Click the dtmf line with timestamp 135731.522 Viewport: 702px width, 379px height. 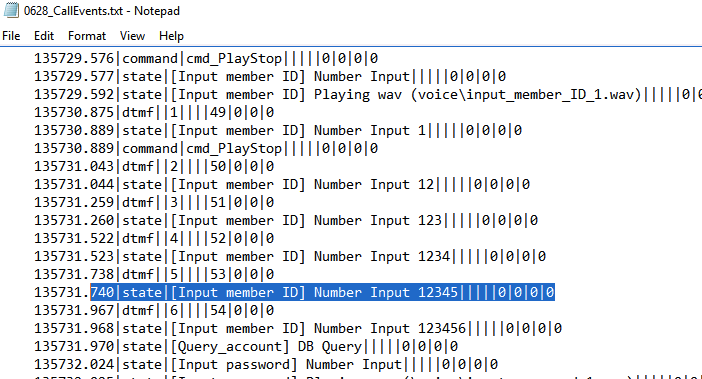(x=154, y=238)
